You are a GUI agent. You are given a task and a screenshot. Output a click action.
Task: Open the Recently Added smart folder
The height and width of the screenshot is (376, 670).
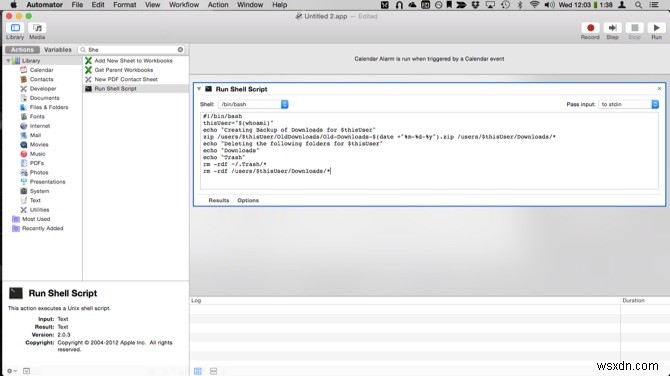click(x=42, y=228)
